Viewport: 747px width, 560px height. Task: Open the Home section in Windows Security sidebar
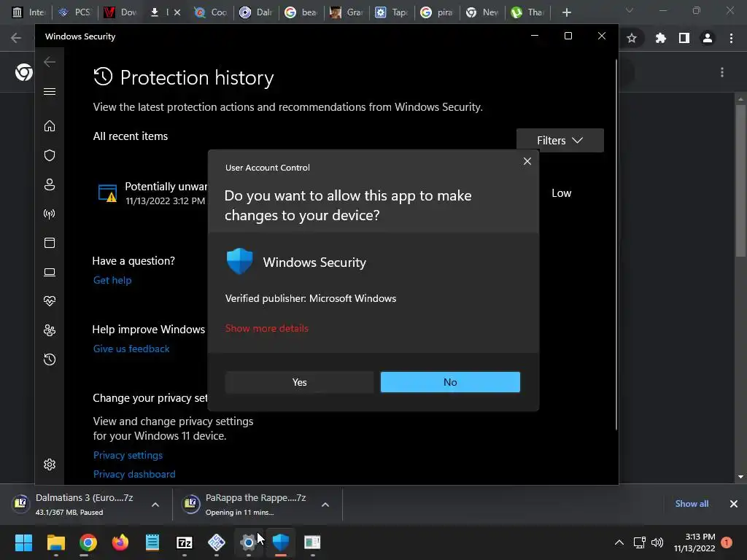50,125
